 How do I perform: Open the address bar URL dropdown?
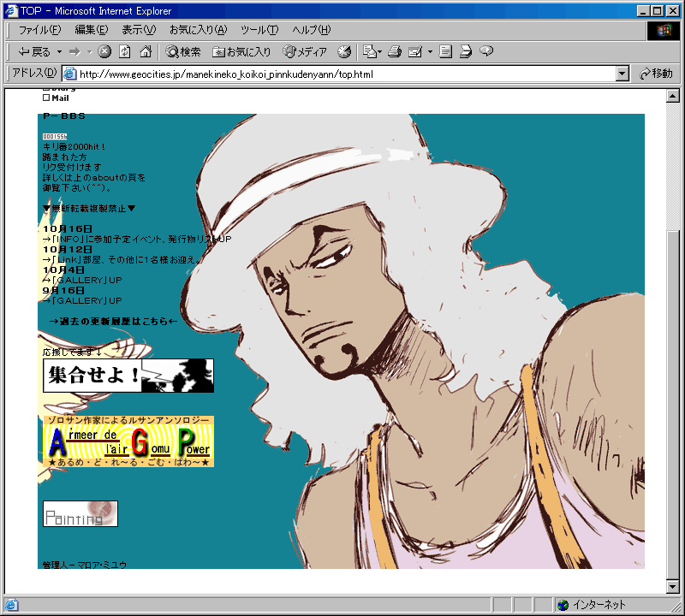[622, 74]
